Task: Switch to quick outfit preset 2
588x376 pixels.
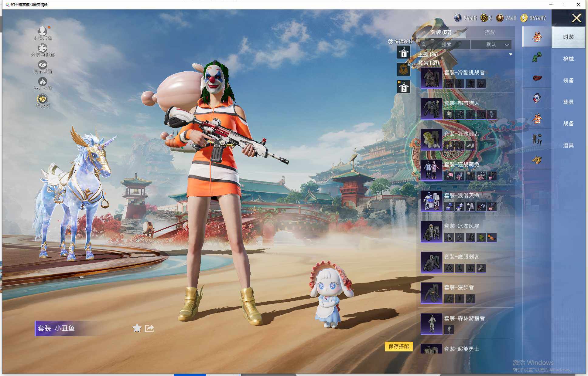Action: (x=404, y=87)
